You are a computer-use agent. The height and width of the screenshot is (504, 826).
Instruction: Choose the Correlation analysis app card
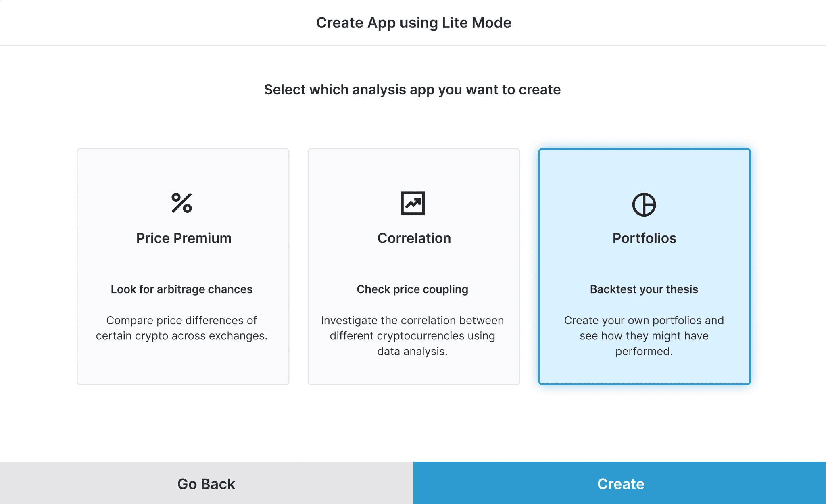[414, 266]
